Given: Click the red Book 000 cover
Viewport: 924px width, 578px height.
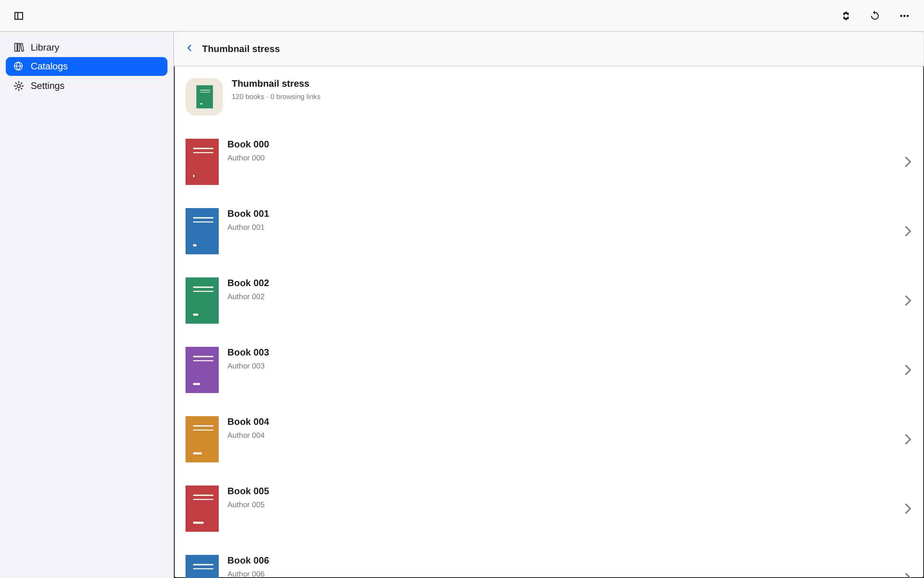Looking at the screenshot, I should pos(202,162).
